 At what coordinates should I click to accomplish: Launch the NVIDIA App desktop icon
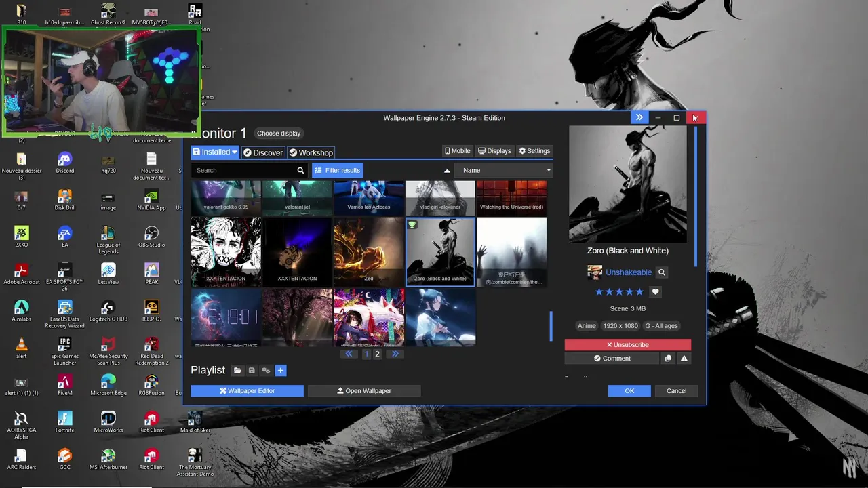151,200
